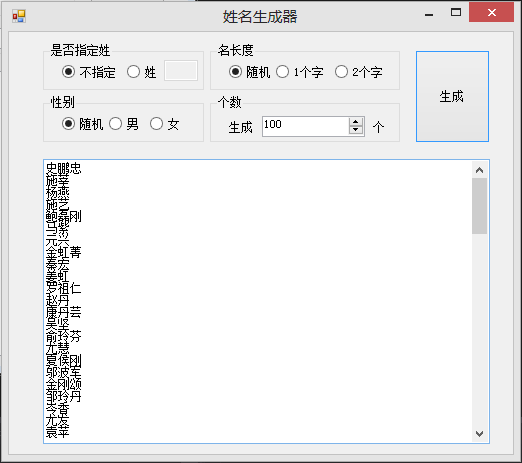522x463 pixels.
Task: Click the name 金刚颂 in the results
Action: (63, 384)
